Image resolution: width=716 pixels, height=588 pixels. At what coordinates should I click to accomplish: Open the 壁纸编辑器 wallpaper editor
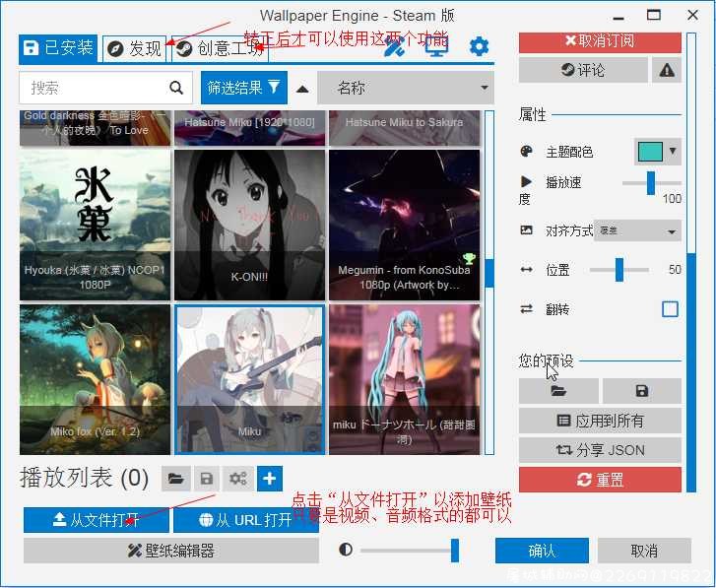coord(171,551)
